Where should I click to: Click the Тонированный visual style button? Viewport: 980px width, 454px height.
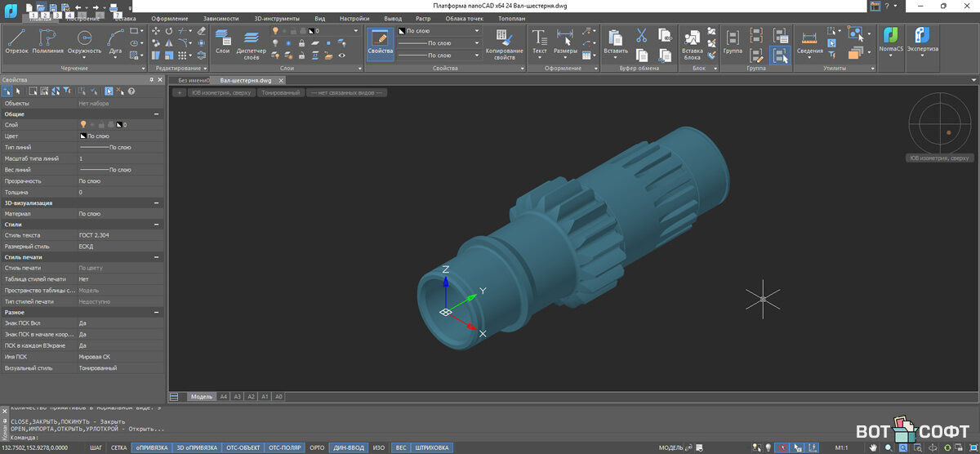coord(280,93)
